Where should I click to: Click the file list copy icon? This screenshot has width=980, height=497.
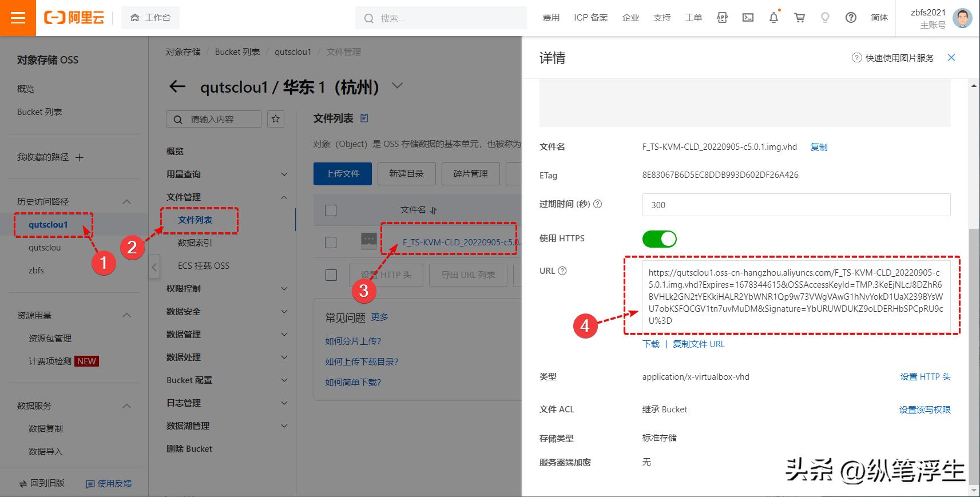[x=364, y=118]
